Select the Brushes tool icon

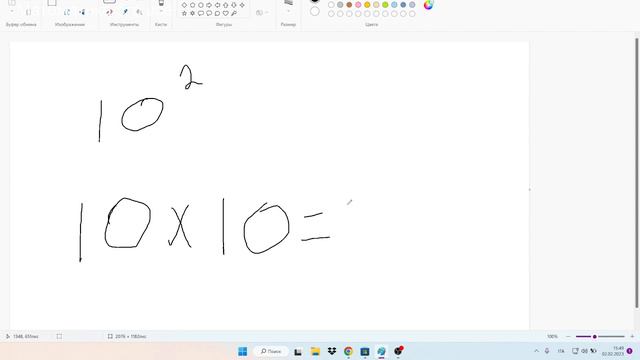[x=161, y=3]
